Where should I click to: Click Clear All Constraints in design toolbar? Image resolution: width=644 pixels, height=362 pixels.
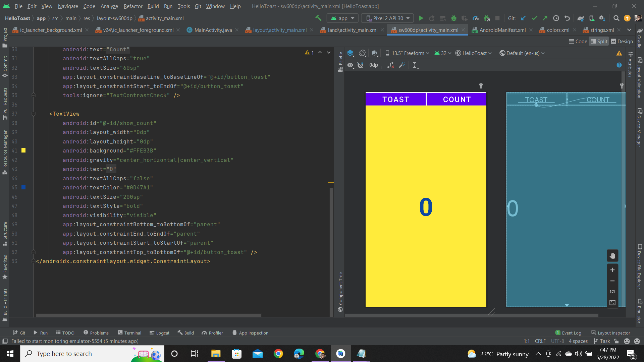pyautogui.click(x=391, y=65)
